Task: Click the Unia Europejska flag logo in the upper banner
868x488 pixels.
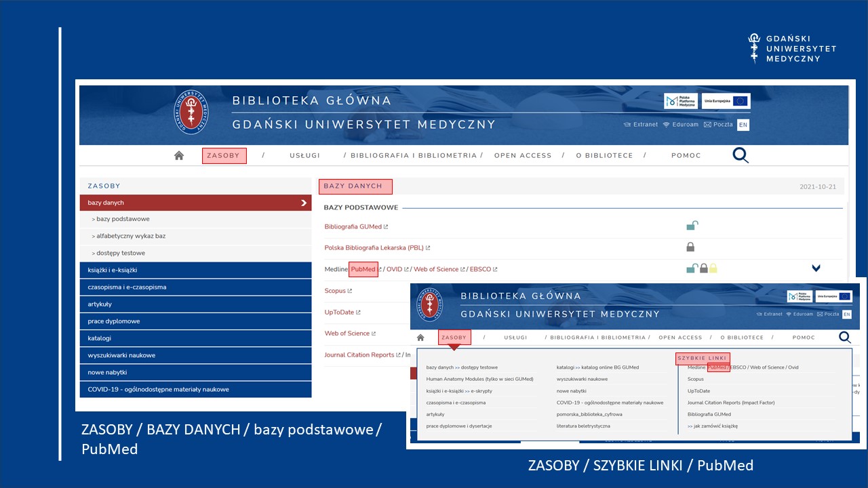Action: click(x=726, y=101)
